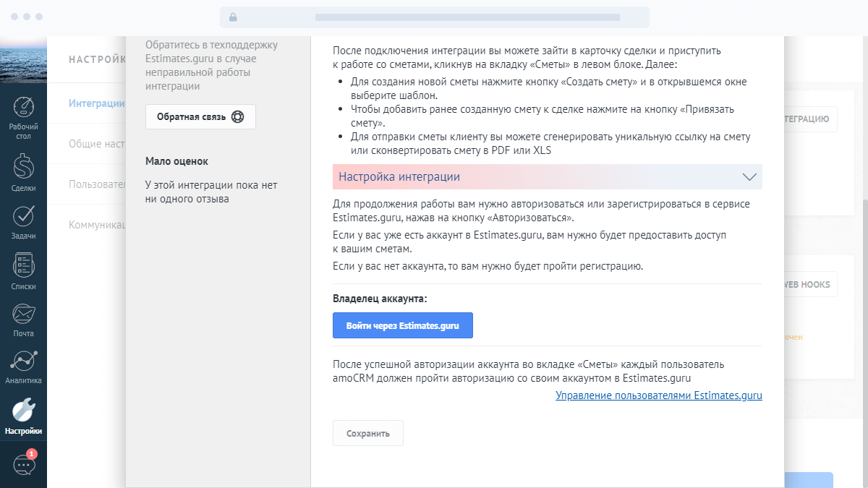This screenshot has height=488, width=868.
Task: Click the chevron arrow on Настройка интеграции
Action: click(749, 177)
